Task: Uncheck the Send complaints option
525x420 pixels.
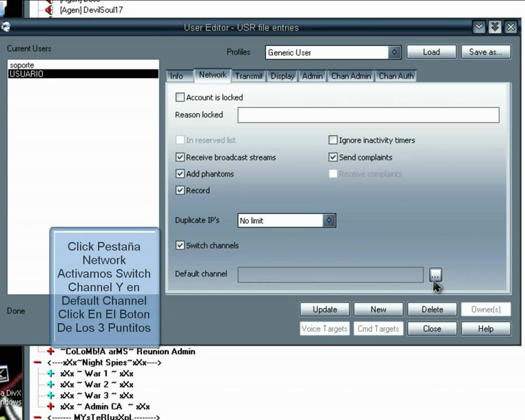Action: point(333,157)
